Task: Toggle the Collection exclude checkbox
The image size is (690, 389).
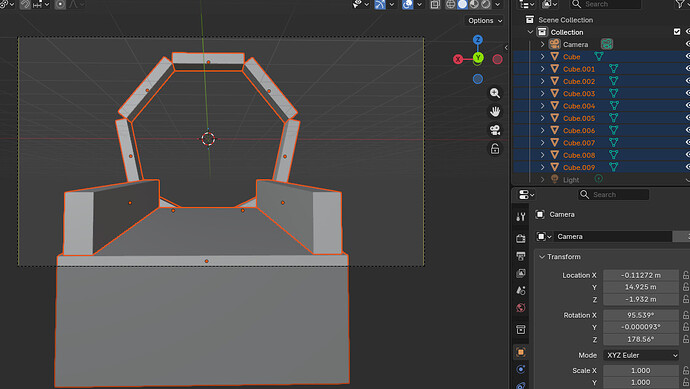Action: pos(677,32)
